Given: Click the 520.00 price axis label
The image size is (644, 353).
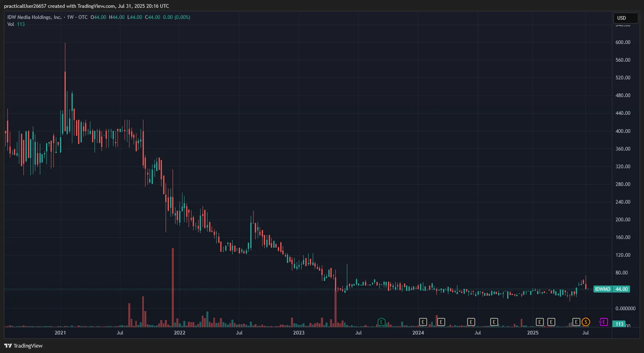Looking at the screenshot, I should click(623, 78).
